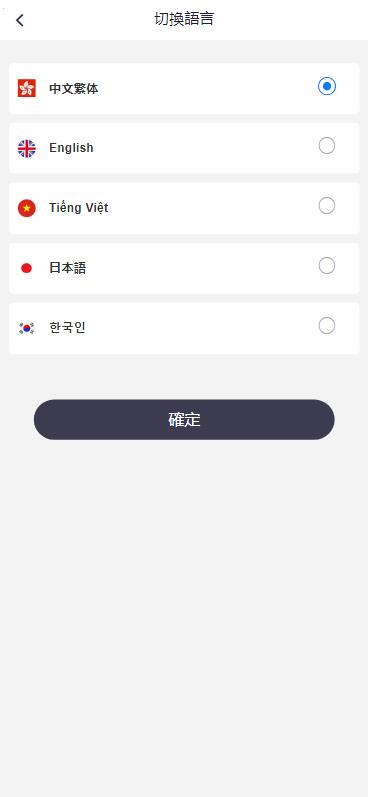Select the 日本語 radio button
The width and height of the screenshot is (368, 797).
point(327,266)
